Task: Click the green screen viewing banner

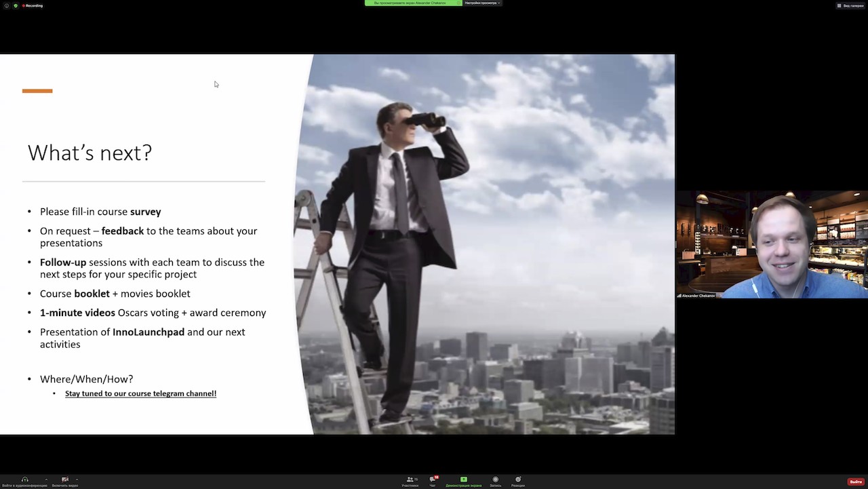Action: pos(413,3)
